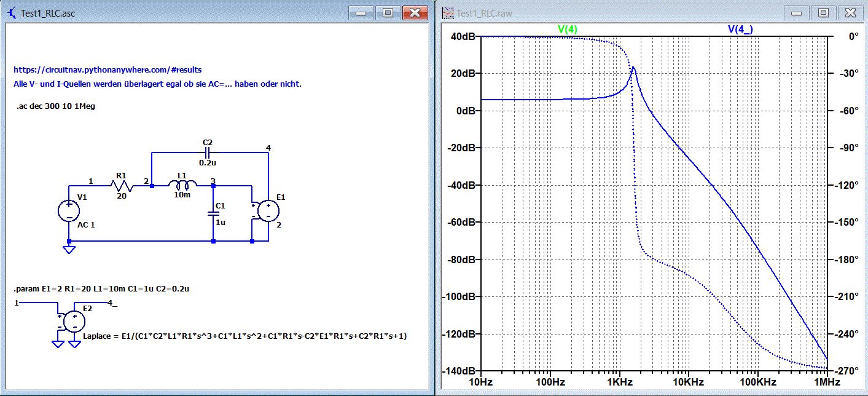Click the V1 voltage source symbol
The height and width of the screenshot is (396, 868).
pos(68,210)
